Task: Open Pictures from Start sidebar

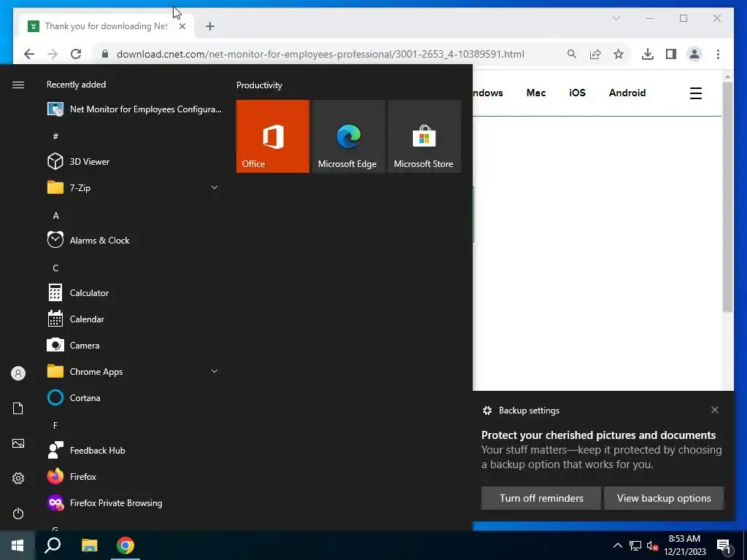Action: click(18, 443)
